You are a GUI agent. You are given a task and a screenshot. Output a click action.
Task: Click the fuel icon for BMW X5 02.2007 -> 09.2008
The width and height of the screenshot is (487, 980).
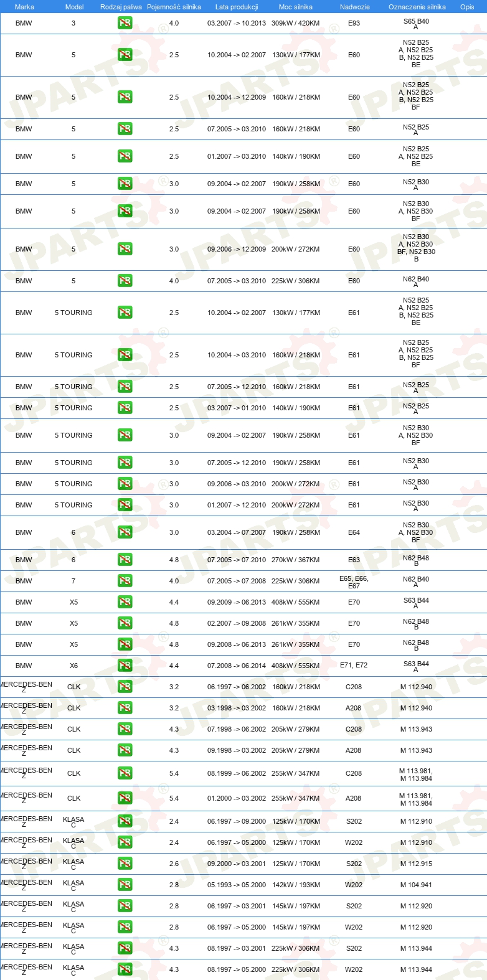125,623
